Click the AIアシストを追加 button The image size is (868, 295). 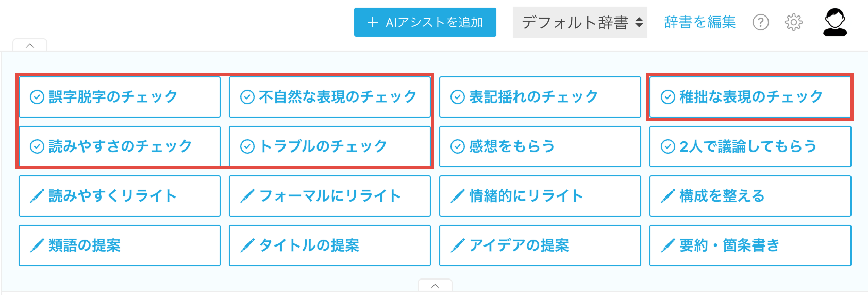[x=425, y=22]
